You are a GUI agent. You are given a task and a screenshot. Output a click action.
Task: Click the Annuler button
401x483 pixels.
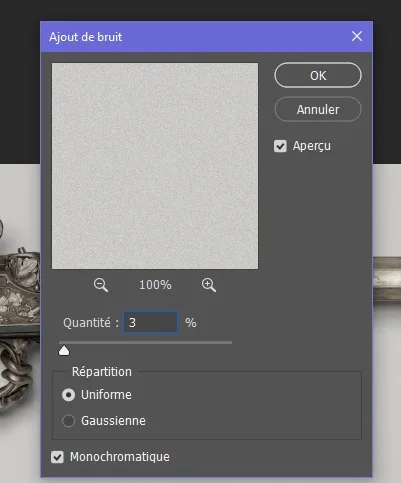coord(318,109)
